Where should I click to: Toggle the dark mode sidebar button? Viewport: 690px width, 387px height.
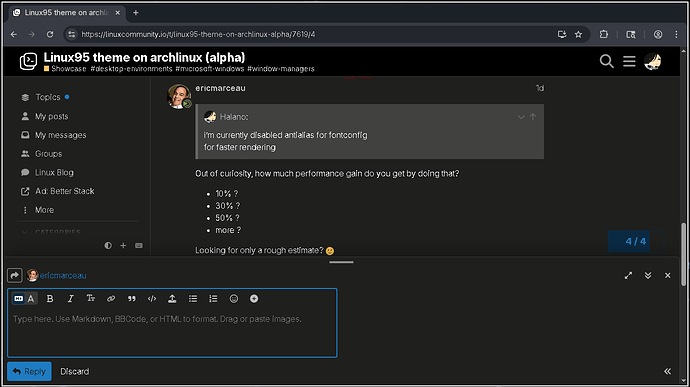pyautogui.click(x=108, y=246)
